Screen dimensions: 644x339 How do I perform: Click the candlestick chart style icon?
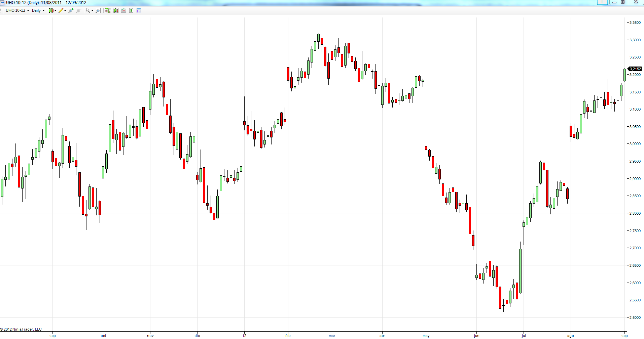click(51, 10)
